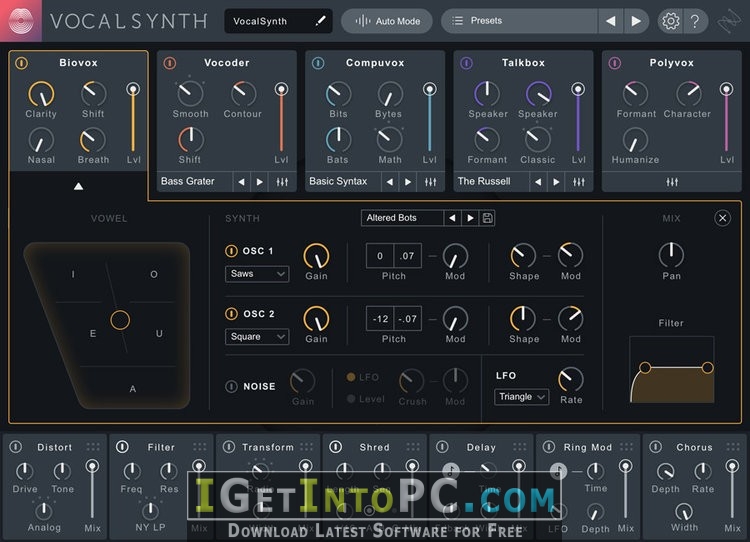The image size is (750, 542).
Task: Toggle OSC 1 power button
Action: pyautogui.click(x=231, y=251)
